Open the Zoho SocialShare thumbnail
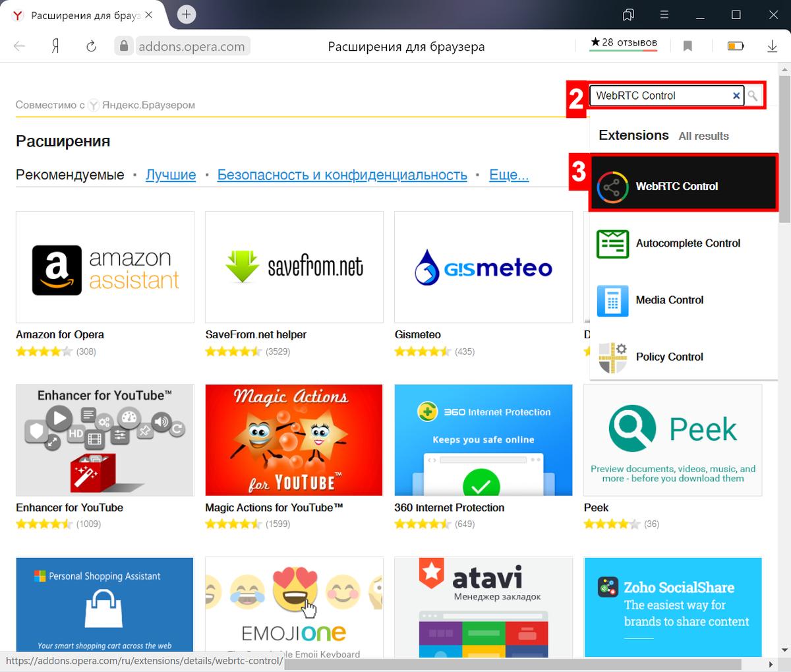 (672, 607)
